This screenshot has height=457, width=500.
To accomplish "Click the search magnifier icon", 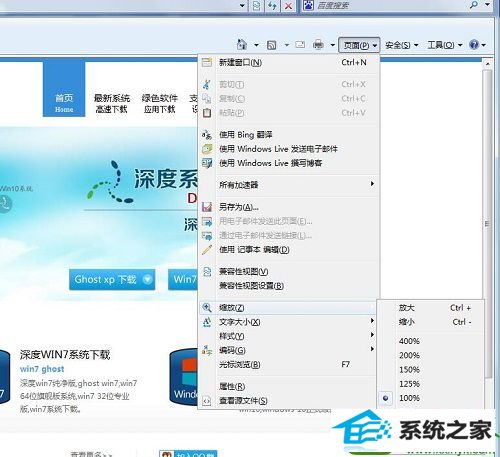I will coord(474,5).
